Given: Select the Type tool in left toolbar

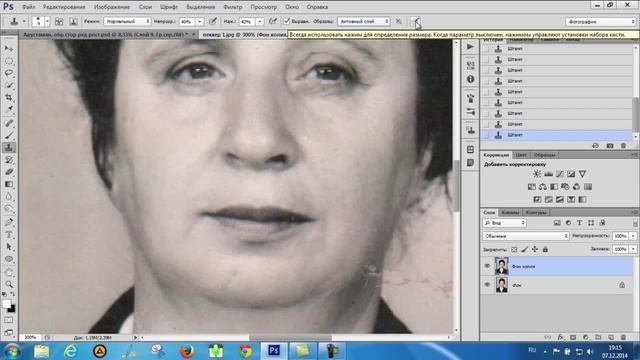Looking at the screenshot, I should [9, 235].
